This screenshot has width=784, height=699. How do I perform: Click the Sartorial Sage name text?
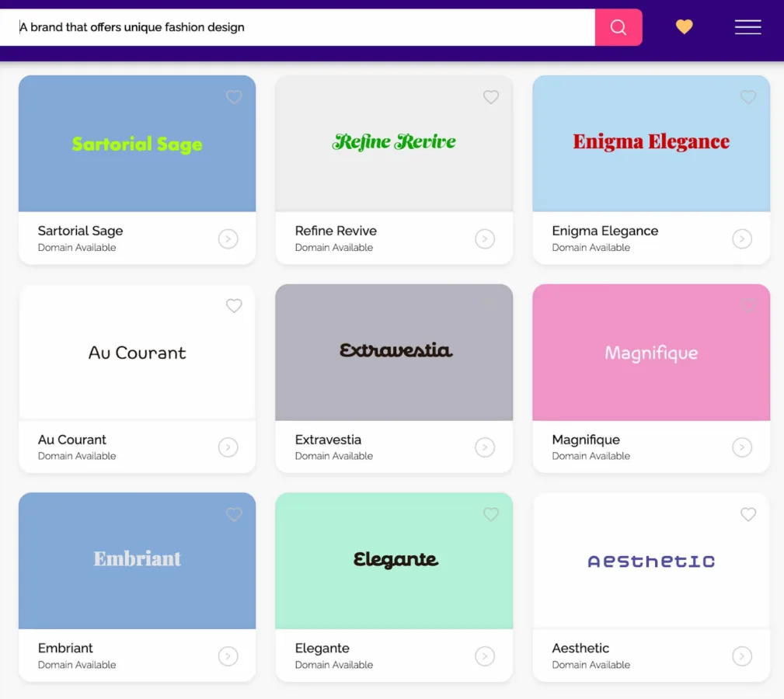coord(81,231)
